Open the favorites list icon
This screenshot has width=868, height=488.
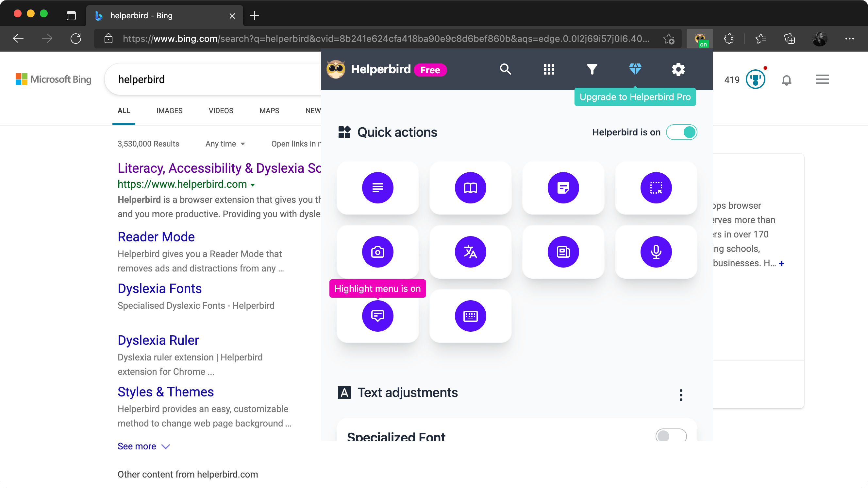coord(760,39)
